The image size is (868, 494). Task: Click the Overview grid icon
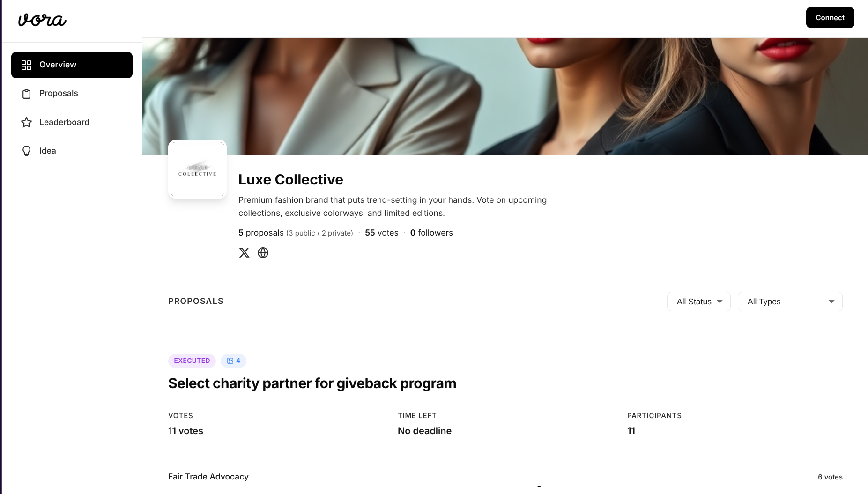[27, 65]
